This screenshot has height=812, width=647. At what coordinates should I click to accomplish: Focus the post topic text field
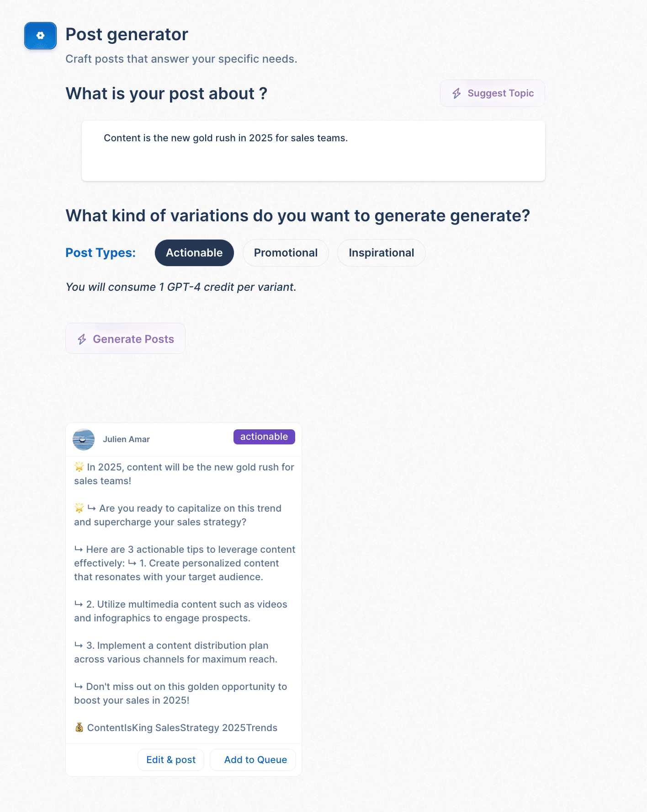[313, 151]
